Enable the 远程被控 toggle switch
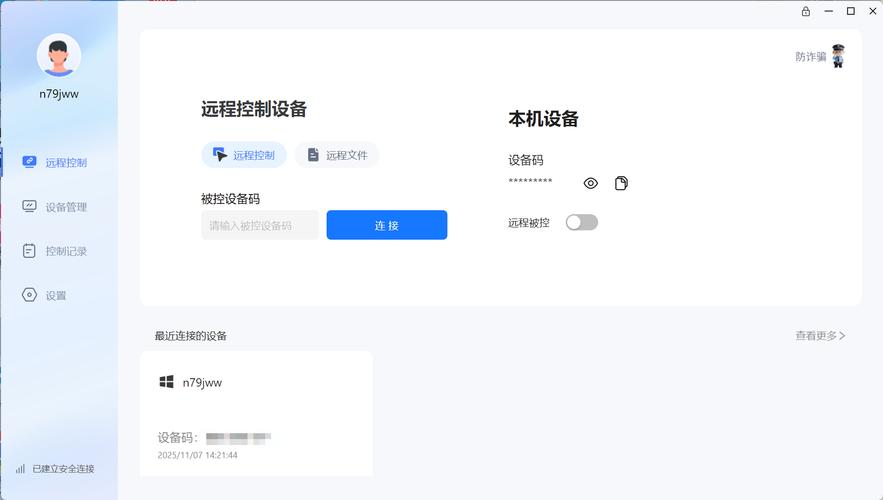The height and width of the screenshot is (500, 883). [x=581, y=222]
